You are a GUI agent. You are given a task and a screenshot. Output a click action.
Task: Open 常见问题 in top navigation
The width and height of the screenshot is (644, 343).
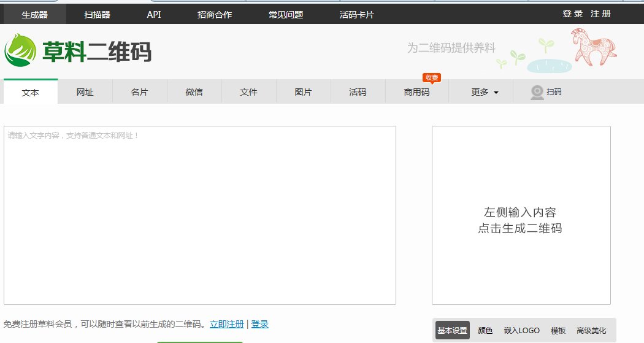[x=286, y=15]
